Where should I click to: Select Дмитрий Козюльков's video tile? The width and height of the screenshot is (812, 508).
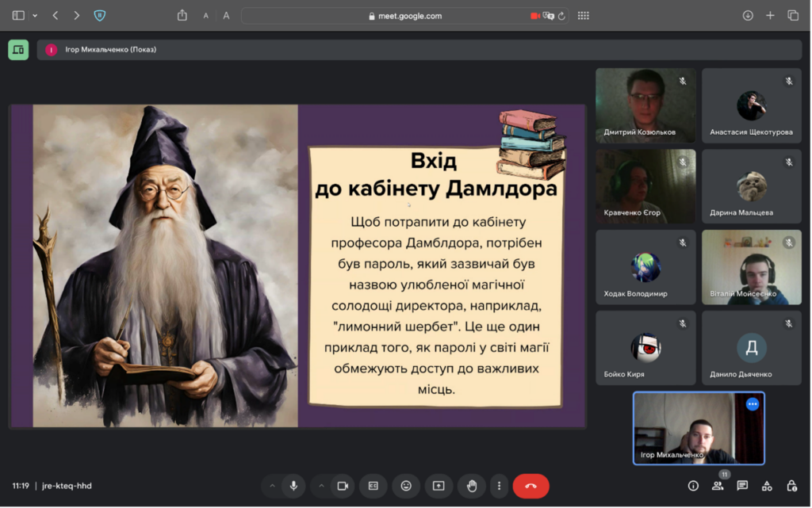[645, 105]
